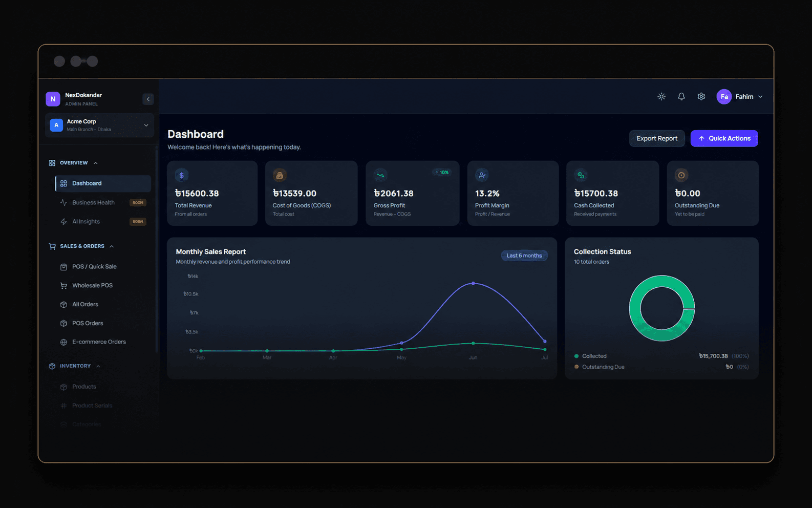Image resolution: width=812 pixels, height=508 pixels.
Task: Open Acme Corp branch selector
Action: [99, 125]
